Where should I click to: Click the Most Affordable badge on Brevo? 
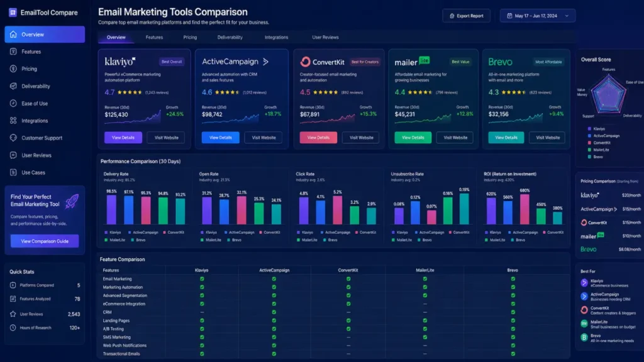[x=548, y=62]
